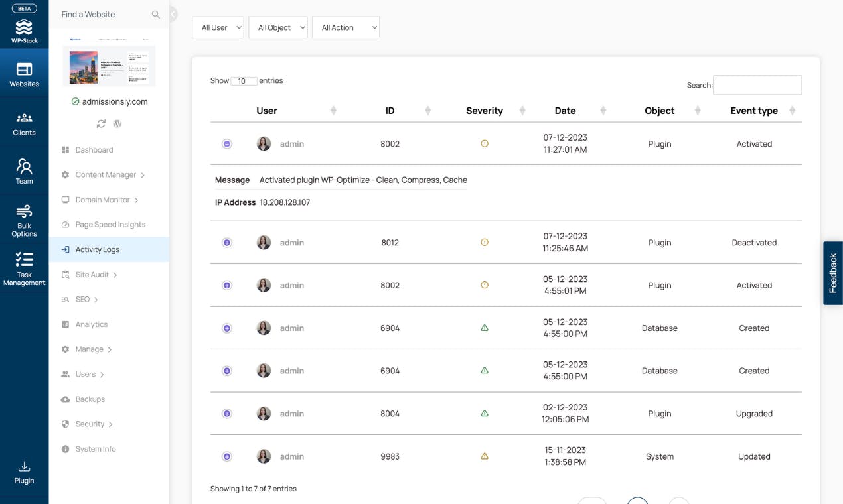Open the admissionsly website thumbnail preview

109,66
